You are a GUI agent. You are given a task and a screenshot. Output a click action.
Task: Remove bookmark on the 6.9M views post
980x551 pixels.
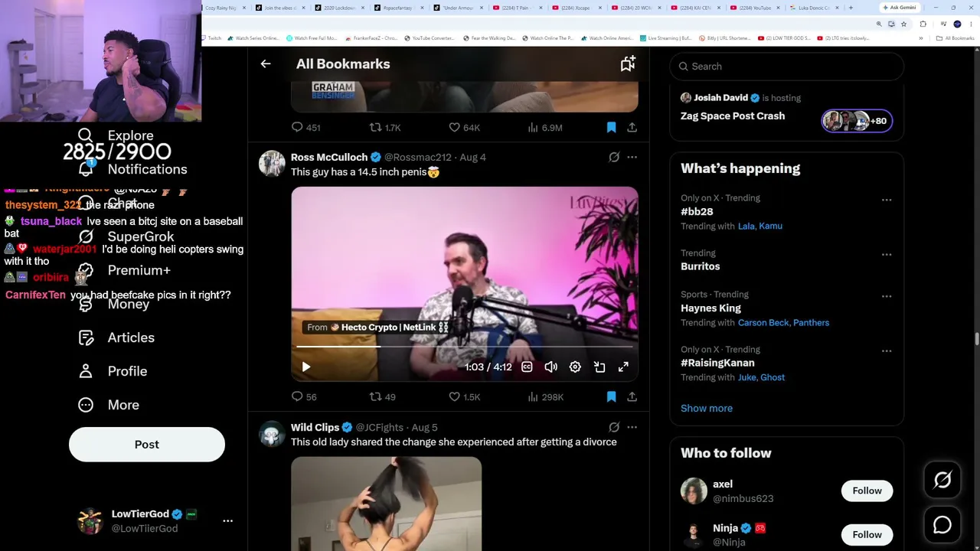click(611, 128)
